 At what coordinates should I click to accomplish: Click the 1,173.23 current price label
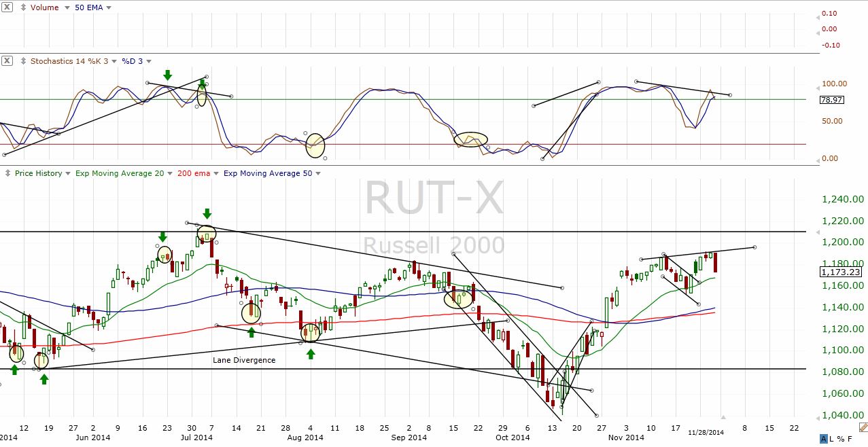(x=841, y=272)
